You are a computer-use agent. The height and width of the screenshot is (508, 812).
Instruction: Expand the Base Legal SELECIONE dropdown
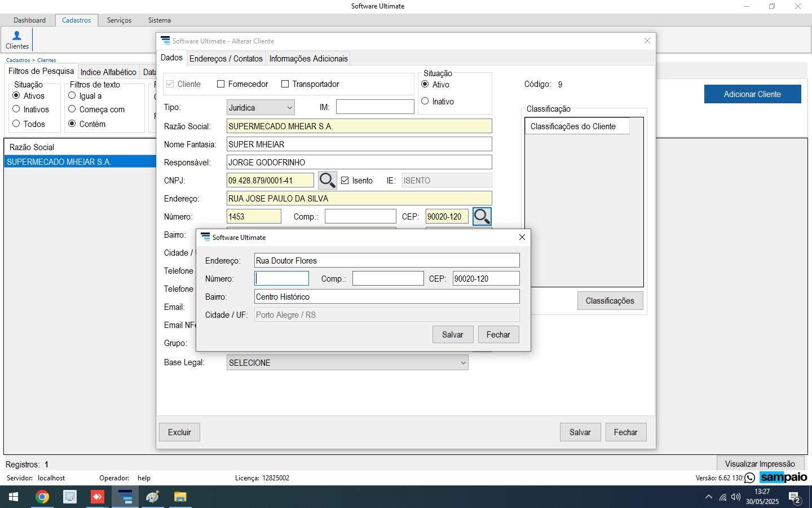coord(347,362)
